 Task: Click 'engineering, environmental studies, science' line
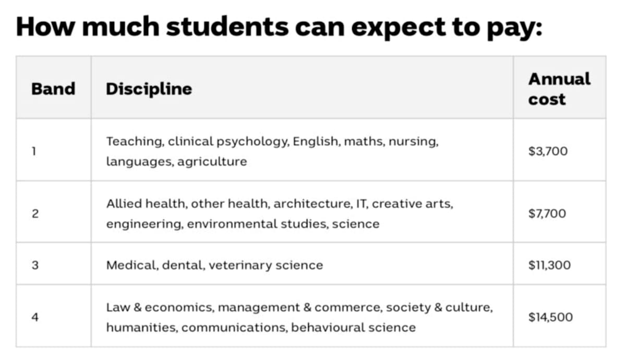[243, 224]
